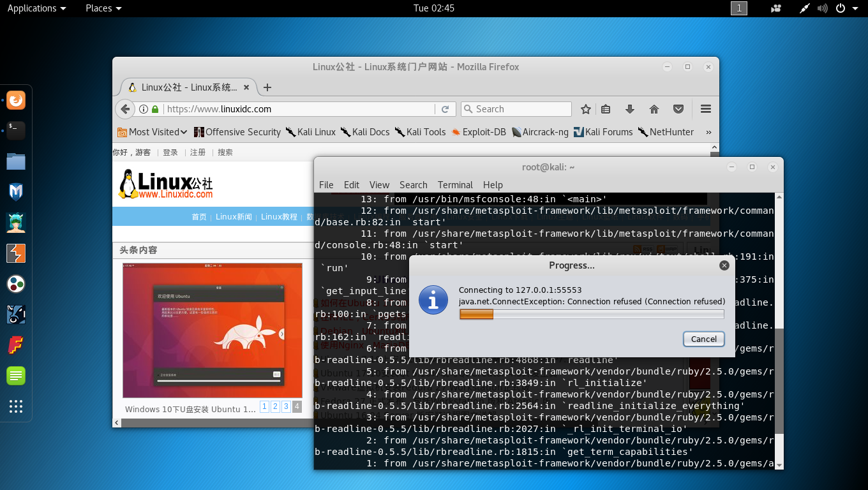Click the Firefox URL address field
Viewport: 868px width, 490px height.
pos(299,109)
